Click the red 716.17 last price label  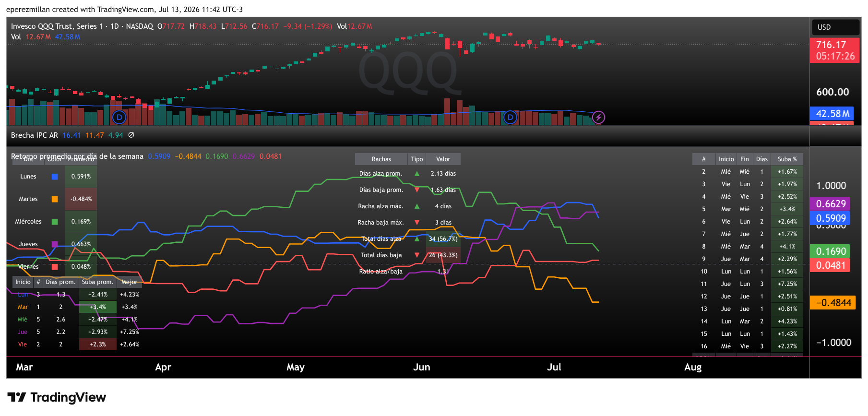coord(834,50)
